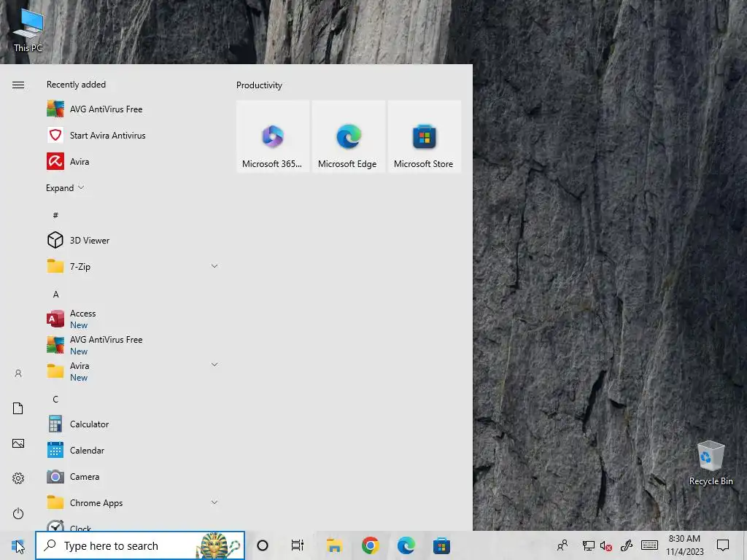This screenshot has width=747, height=560.
Task: Open the user account icon
Action: 18,373
